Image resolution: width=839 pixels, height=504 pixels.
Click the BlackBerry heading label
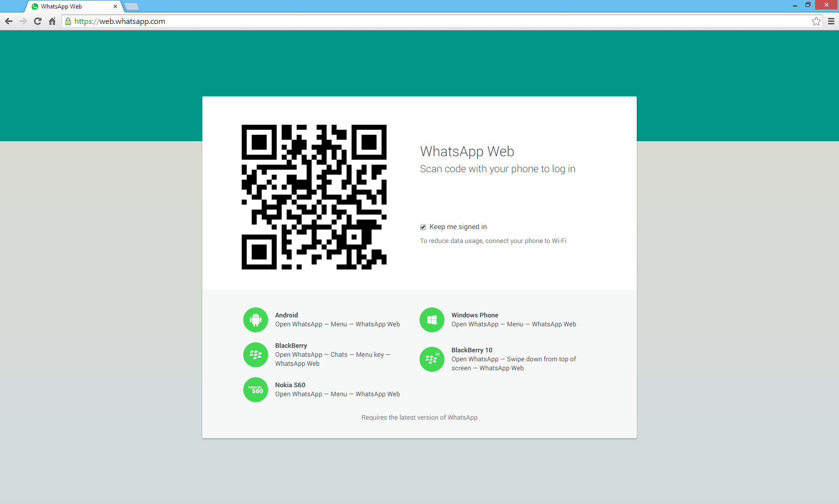(291, 345)
